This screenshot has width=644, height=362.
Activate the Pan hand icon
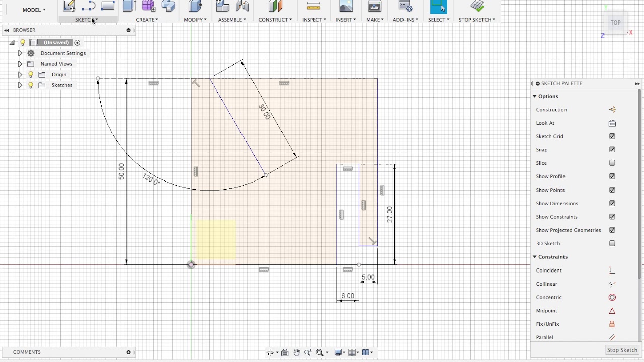[x=296, y=352]
